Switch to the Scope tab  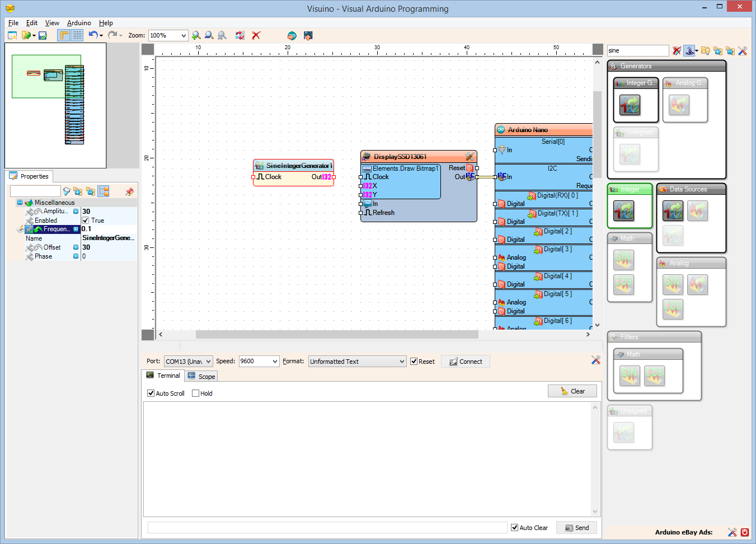[x=201, y=376]
